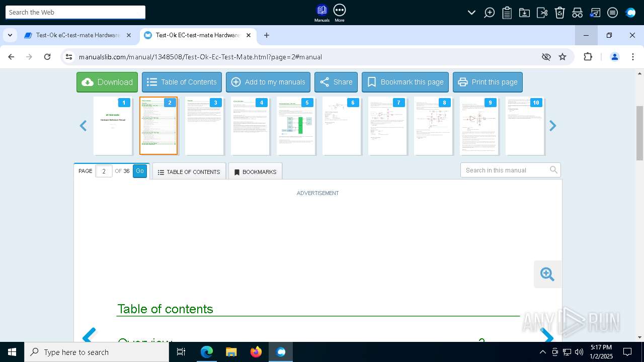The height and width of the screenshot is (362, 644).
Task: Open the browser extensions puzzle icon
Action: pyautogui.click(x=588, y=57)
